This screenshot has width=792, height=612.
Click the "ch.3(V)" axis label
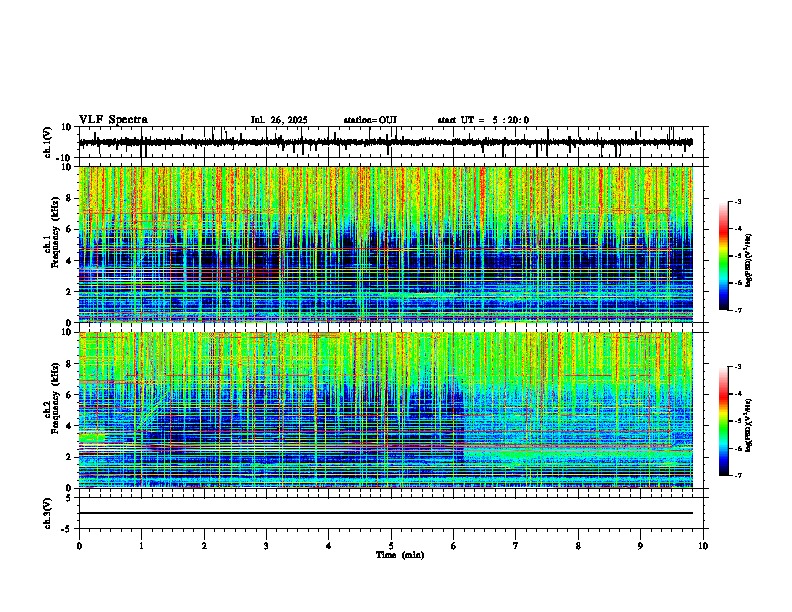click(48, 513)
